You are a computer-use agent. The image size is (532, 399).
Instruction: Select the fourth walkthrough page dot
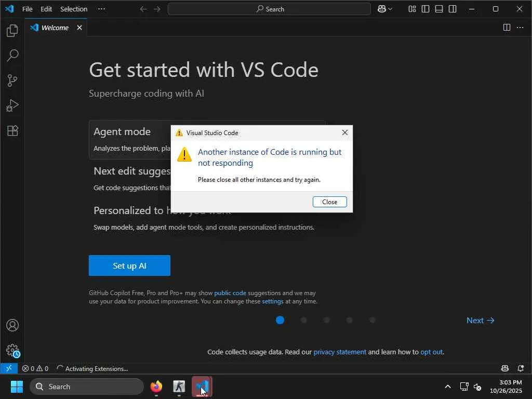pyautogui.click(x=350, y=320)
